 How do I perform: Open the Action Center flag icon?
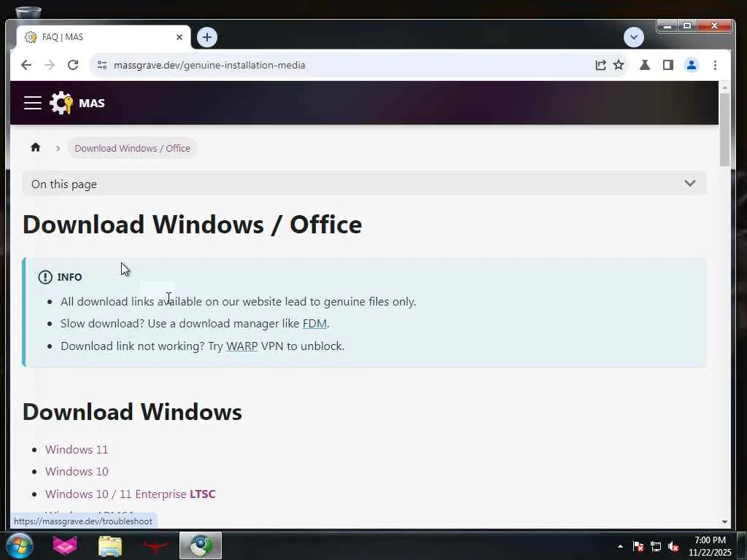point(638,546)
